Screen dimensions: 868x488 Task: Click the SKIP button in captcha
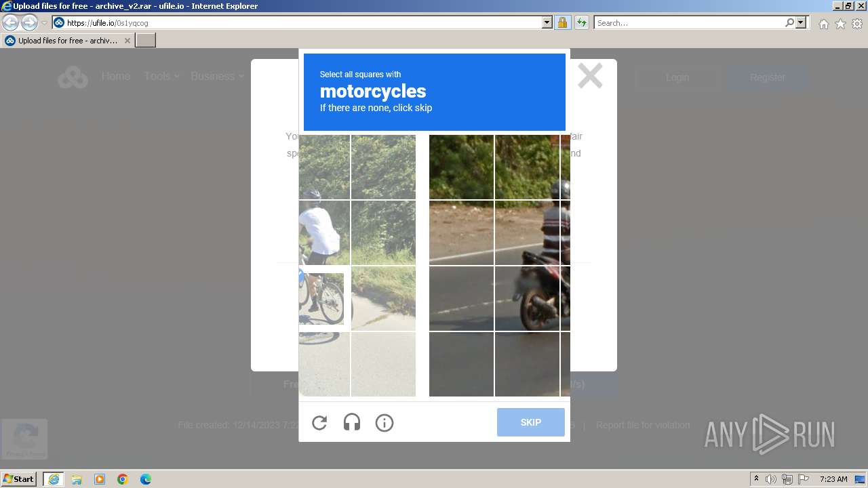pyautogui.click(x=530, y=422)
